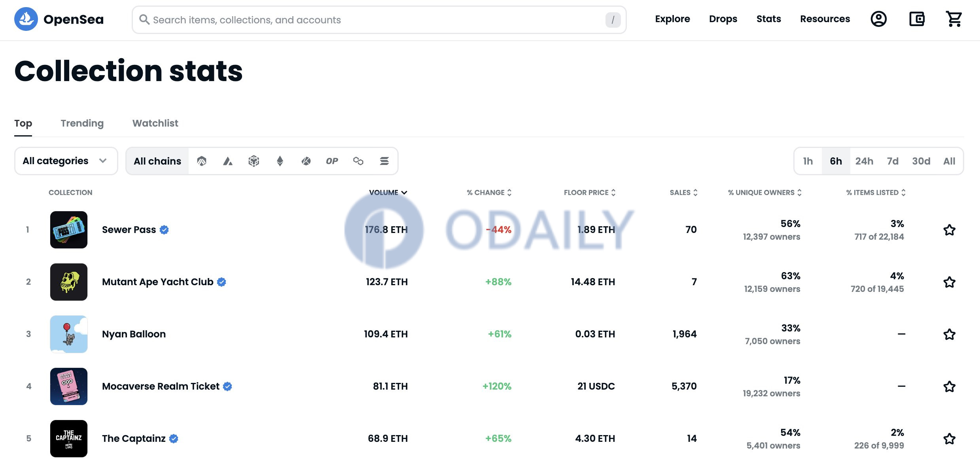Screen dimensions: 980x462
Task: Select the 6h time range
Action: coord(836,161)
